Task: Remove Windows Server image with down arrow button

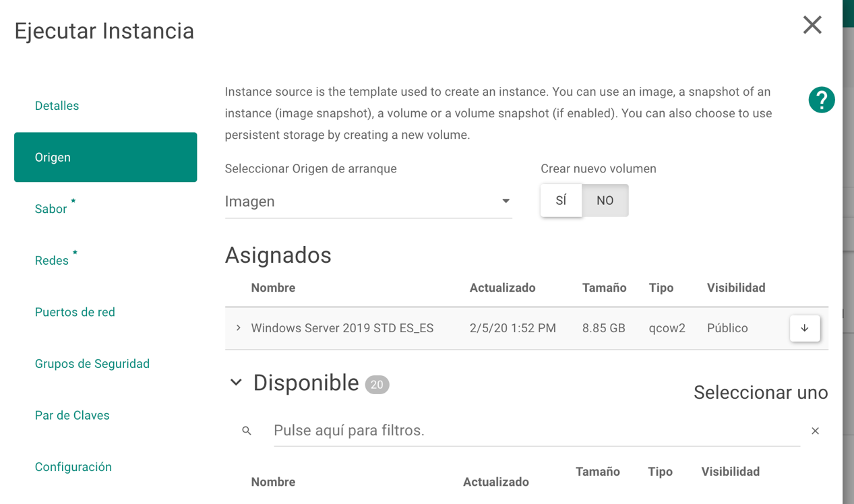Action: 805,328
